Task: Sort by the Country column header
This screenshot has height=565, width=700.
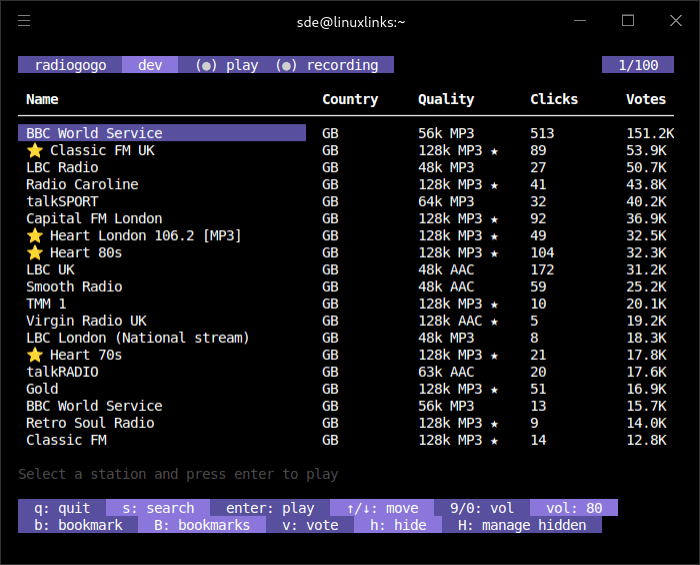Action: coord(350,99)
